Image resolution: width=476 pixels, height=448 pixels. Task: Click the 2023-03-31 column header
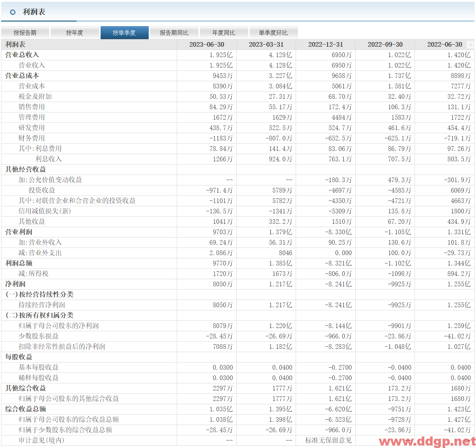(x=266, y=45)
